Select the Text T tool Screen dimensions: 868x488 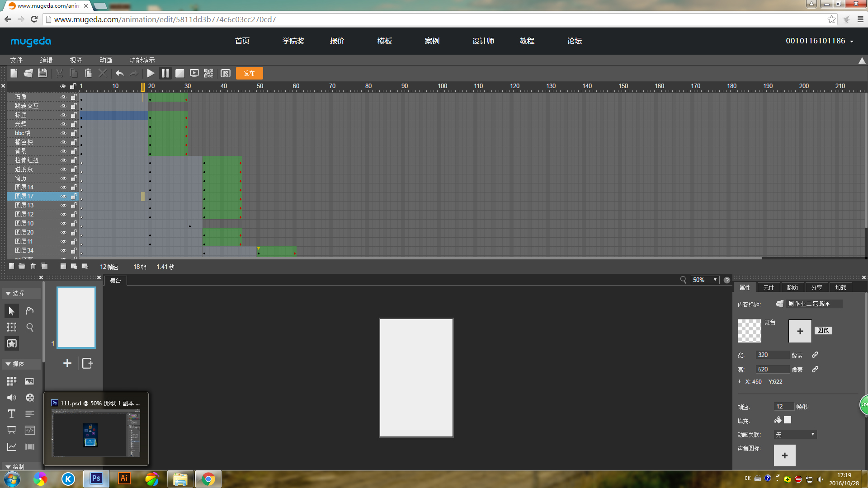[12, 414]
